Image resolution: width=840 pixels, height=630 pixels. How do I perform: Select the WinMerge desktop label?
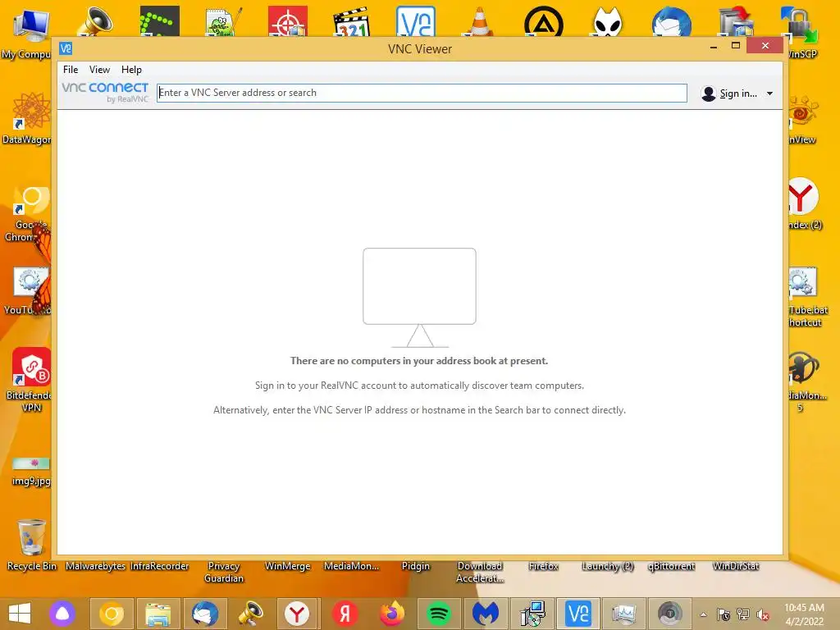click(288, 566)
